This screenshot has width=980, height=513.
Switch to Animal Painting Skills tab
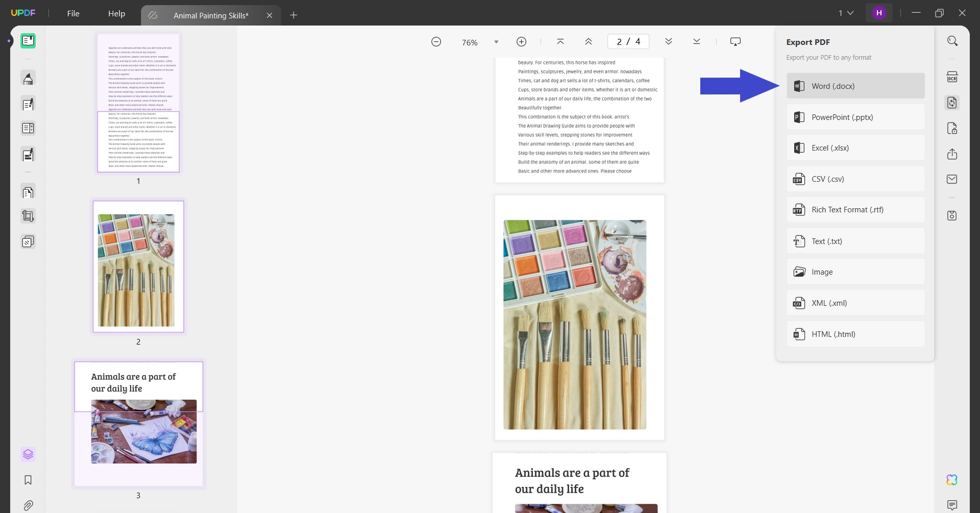(210, 15)
